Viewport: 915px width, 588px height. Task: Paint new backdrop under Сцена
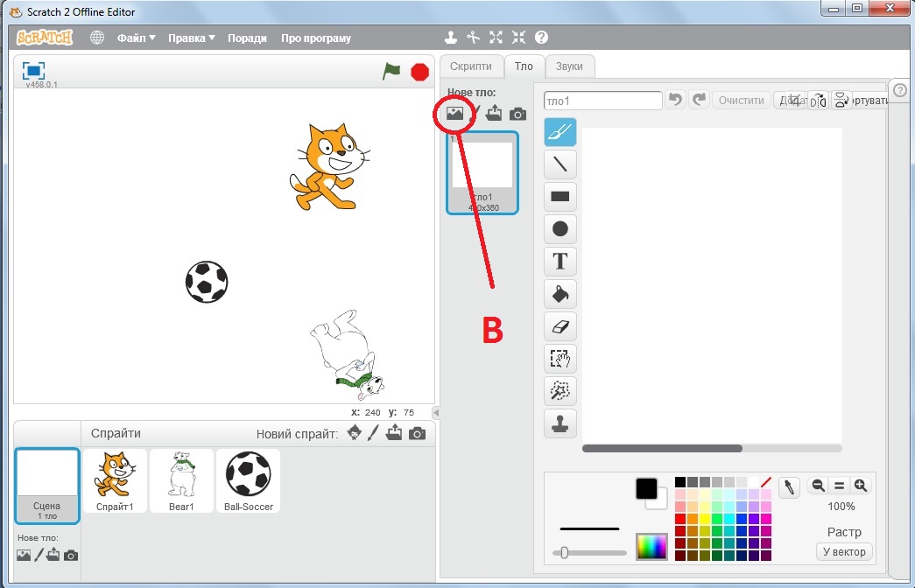pos(39,555)
